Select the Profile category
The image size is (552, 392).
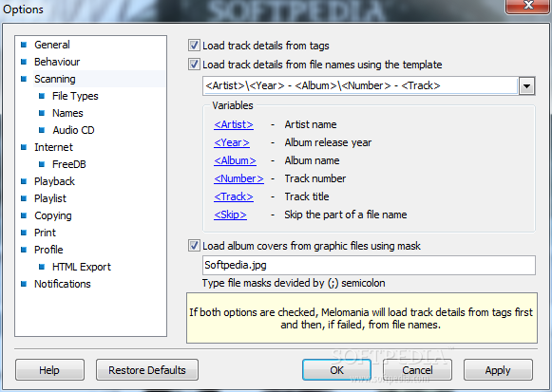[48, 250]
